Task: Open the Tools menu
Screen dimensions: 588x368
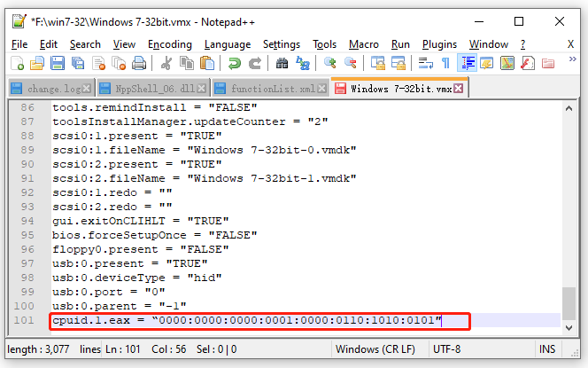Action: coord(325,44)
